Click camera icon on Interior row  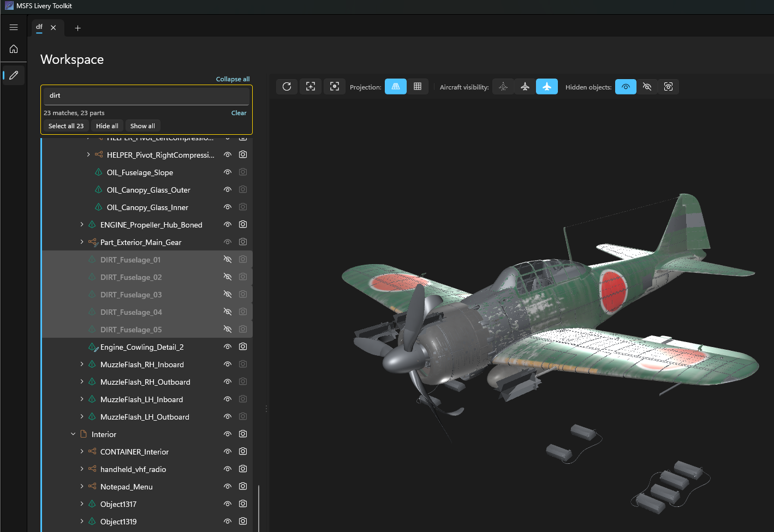point(243,434)
